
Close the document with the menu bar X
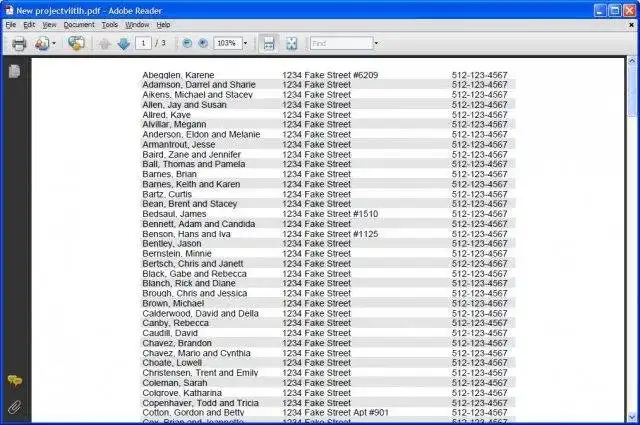click(631, 25)
